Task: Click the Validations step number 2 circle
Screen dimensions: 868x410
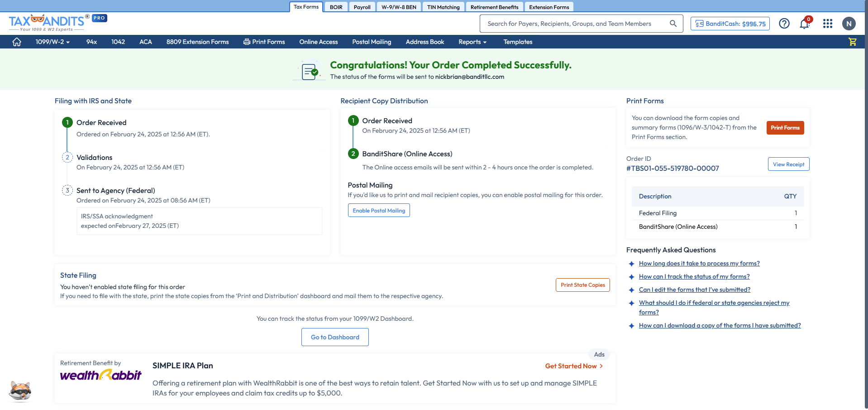Action: [x=67, y=157]
